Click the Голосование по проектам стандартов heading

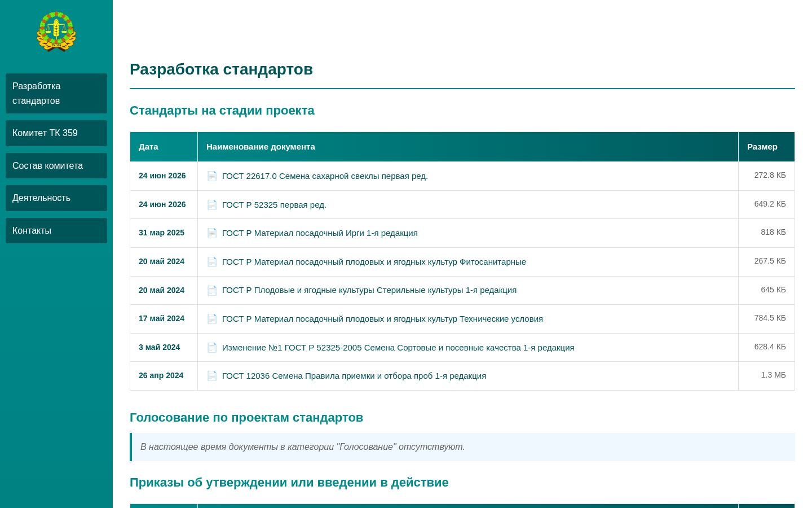(x=246, y=418)
